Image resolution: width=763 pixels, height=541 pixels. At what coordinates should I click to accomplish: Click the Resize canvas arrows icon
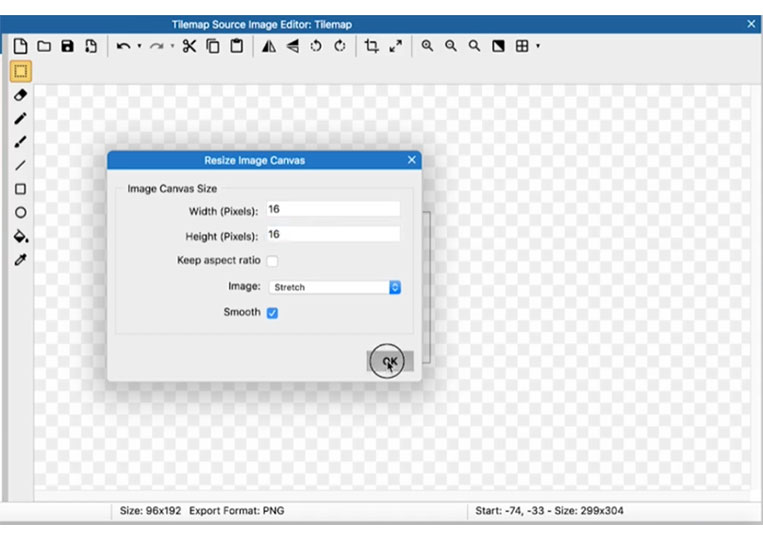396,46
